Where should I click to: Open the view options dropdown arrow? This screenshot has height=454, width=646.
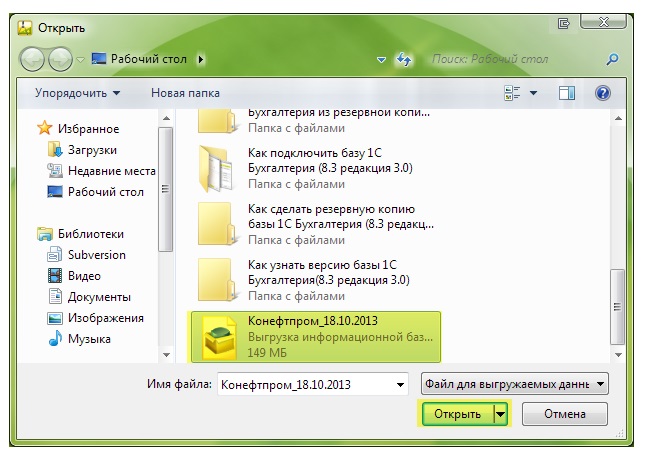[533, 93]
